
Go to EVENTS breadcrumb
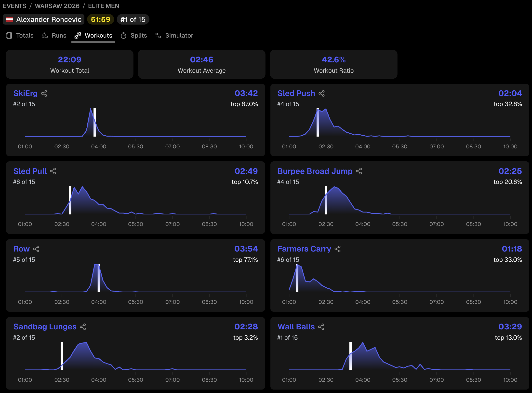pyautogui.click(x=14, y=6)
